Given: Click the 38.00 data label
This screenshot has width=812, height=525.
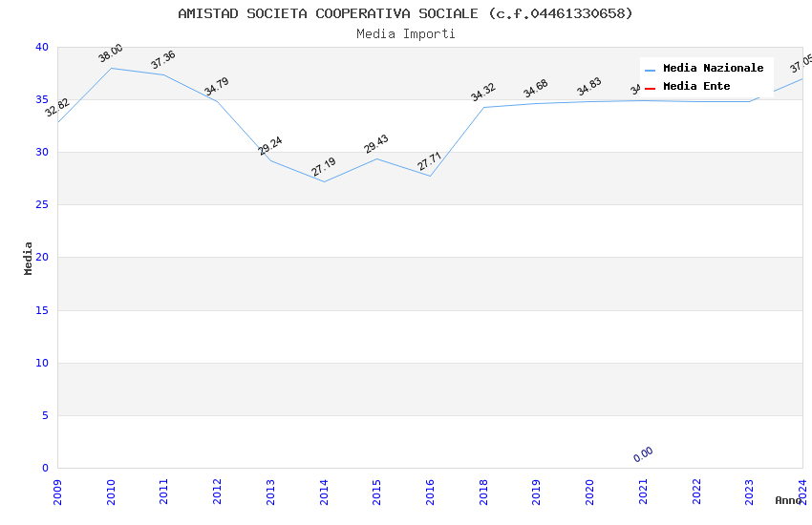Looking at the screenshot, I should (111, 53).
